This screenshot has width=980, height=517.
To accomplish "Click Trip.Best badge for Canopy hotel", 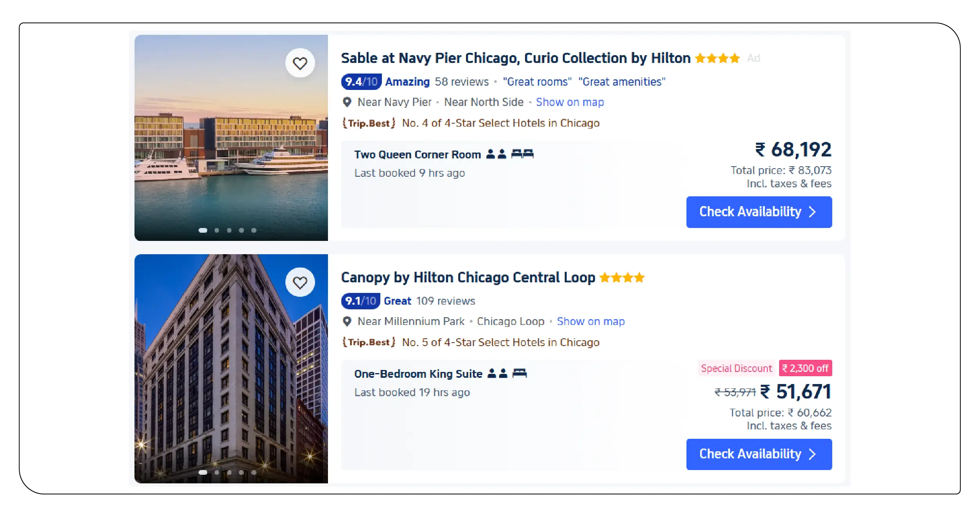I will [x=369, y=342].
